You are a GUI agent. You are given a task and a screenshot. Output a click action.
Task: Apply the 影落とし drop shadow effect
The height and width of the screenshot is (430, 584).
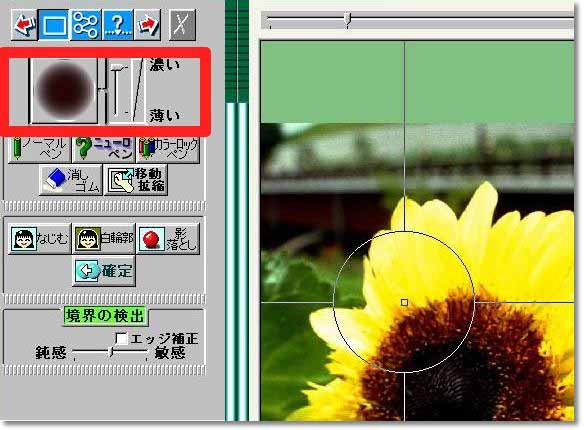(168, 239)
